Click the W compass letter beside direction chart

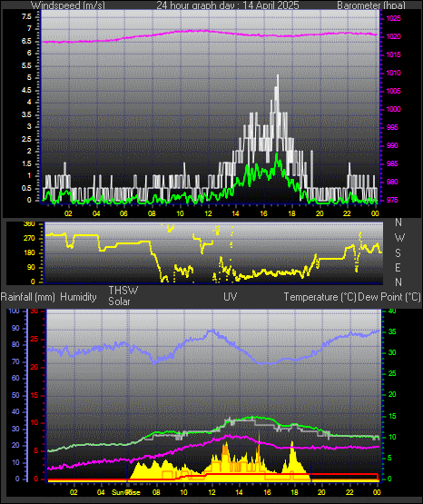tap(399, 238)
